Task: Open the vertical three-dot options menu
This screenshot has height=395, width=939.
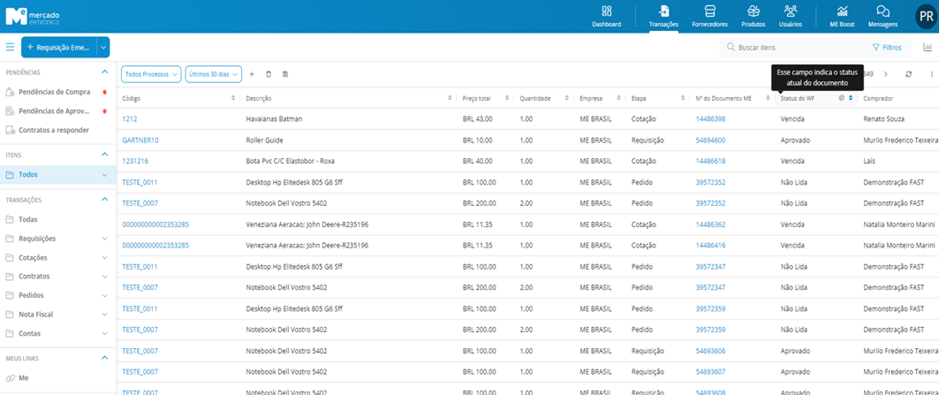Action: pos(932,74)
